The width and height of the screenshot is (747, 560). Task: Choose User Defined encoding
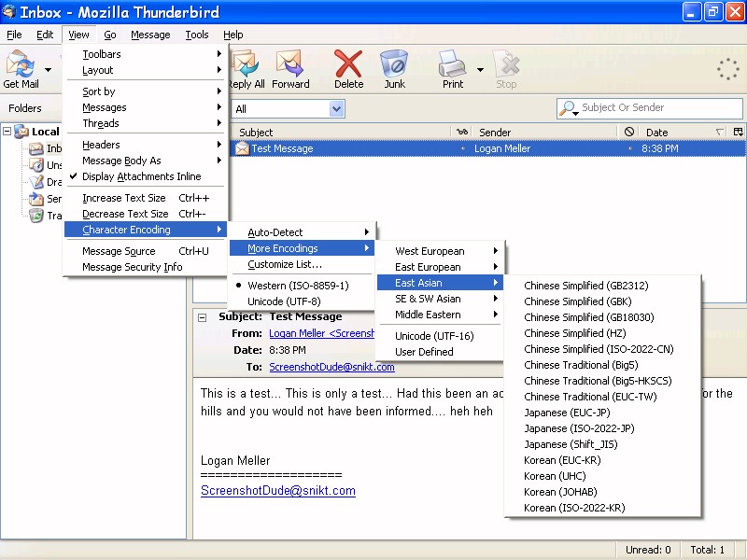click(440, 352)
